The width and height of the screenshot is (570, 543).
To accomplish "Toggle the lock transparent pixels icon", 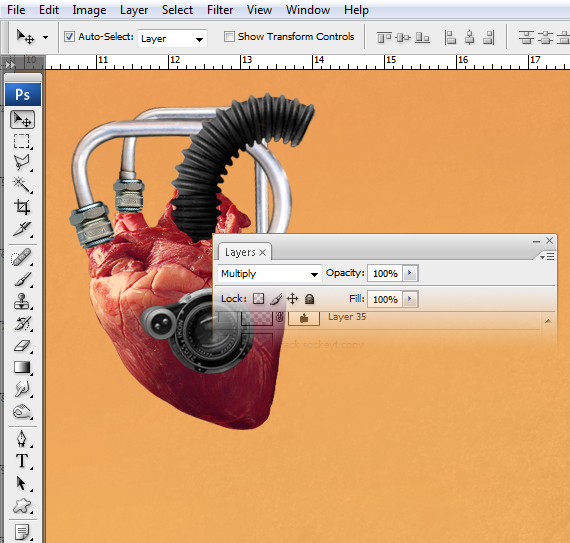I will (258, 299).
